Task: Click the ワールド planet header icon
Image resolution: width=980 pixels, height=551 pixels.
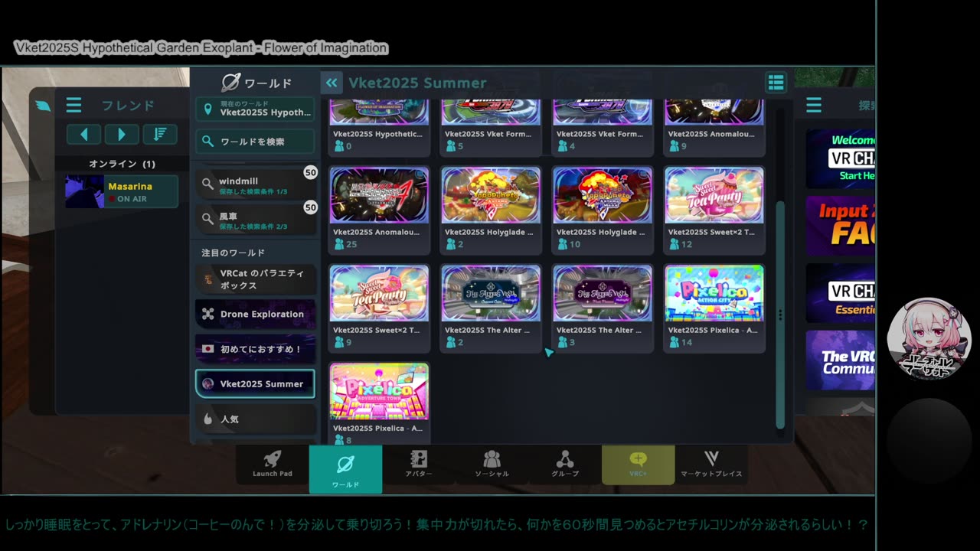Action: point(230,83)
